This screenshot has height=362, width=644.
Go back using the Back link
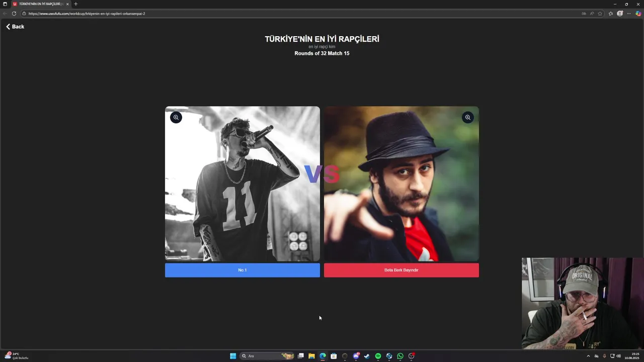[x=15, y=27]
